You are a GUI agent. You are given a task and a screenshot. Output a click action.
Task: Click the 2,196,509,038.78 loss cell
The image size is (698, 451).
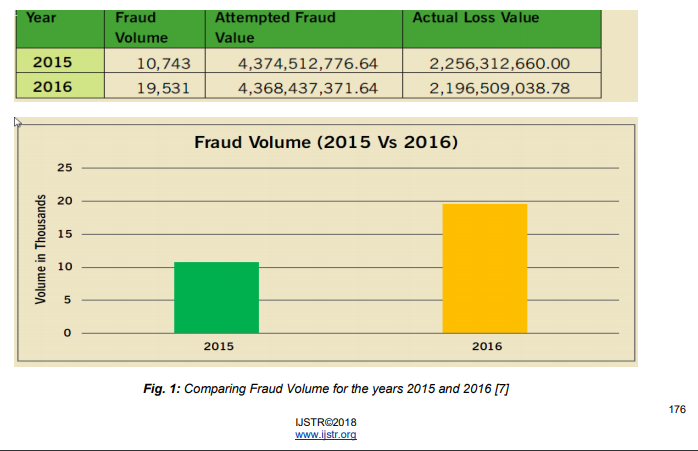pos(502,86)
